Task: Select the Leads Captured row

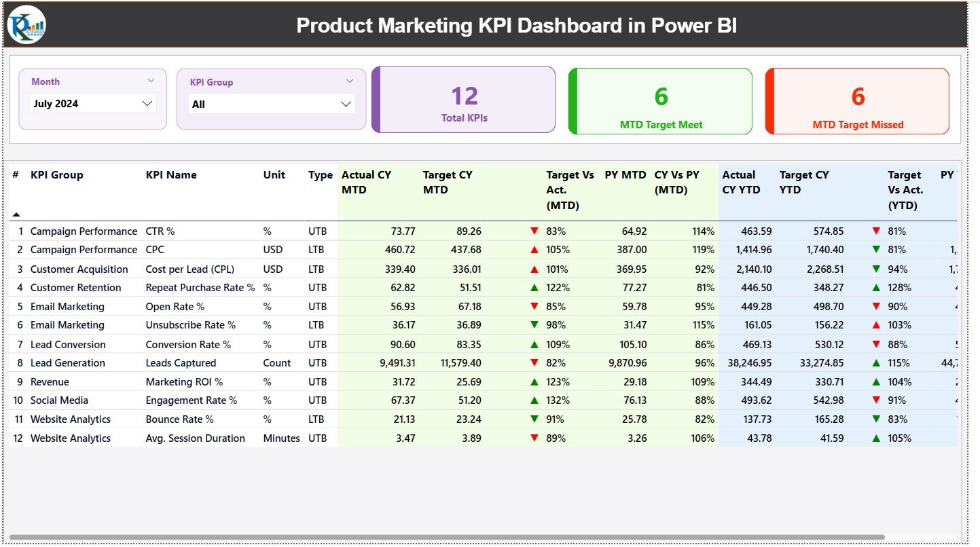Action: [x=181, y=362]
